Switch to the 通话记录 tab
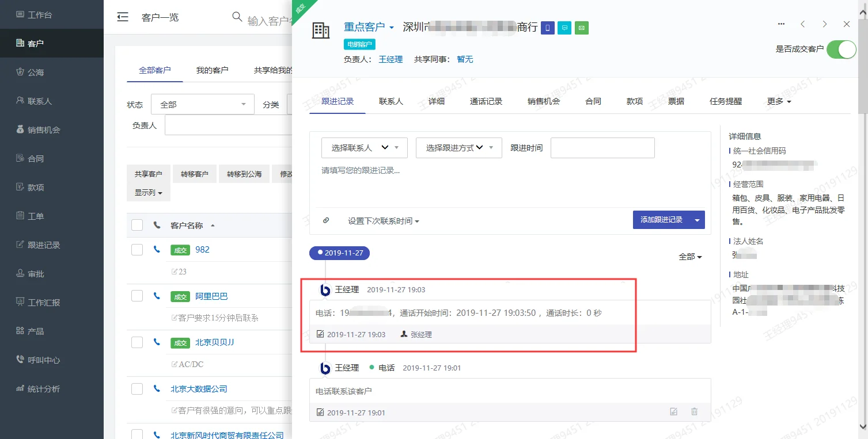The width and height of the screenshot is (868, 439). [486, 101]
